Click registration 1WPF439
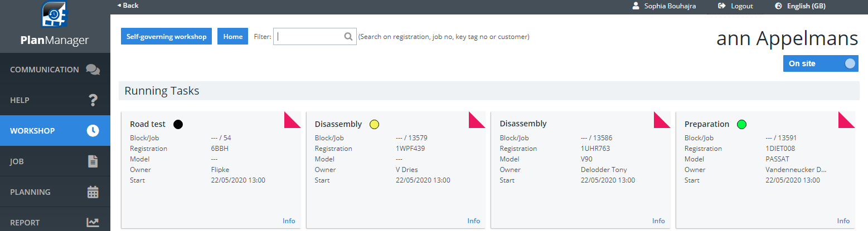868x231 pixels. pyautogui.click(x=410, y=149)
